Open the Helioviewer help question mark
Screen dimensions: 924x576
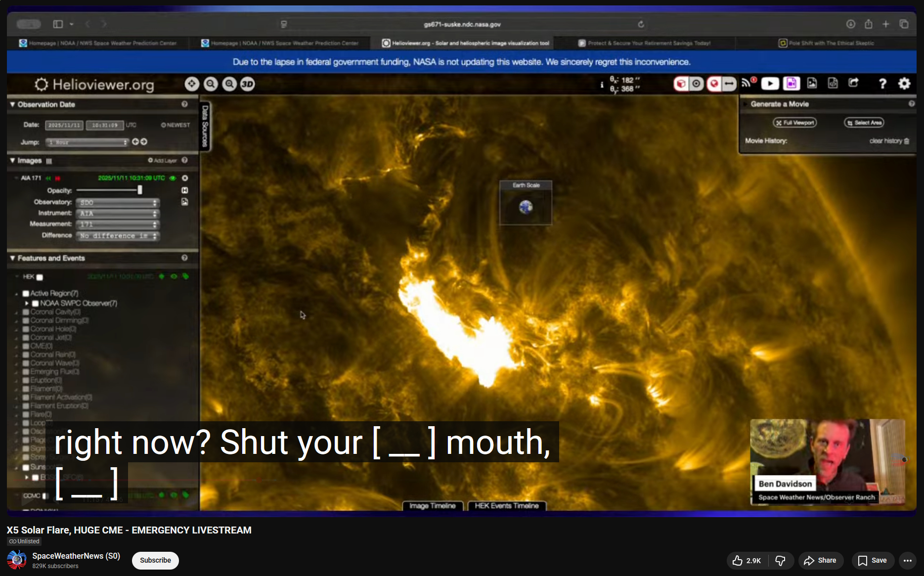pos(882,84)
